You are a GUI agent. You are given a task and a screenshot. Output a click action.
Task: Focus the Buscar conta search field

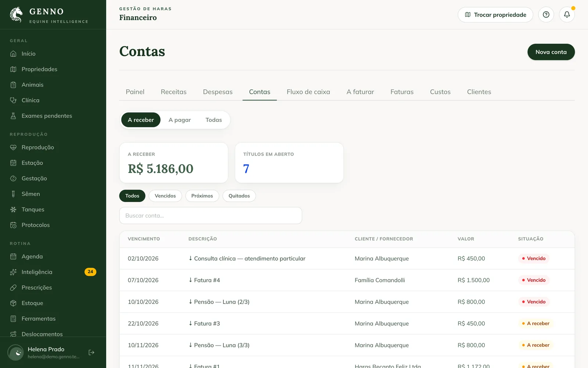tap(211, 216)
